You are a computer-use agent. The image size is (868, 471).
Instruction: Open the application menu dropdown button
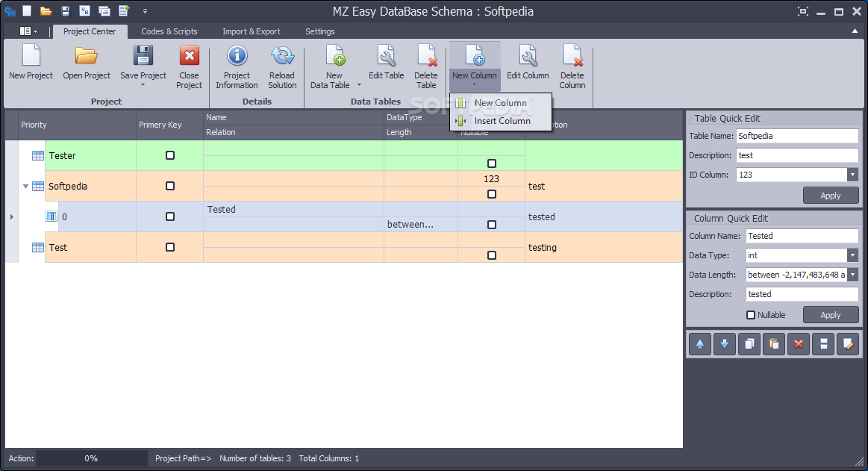coord(28,31)
